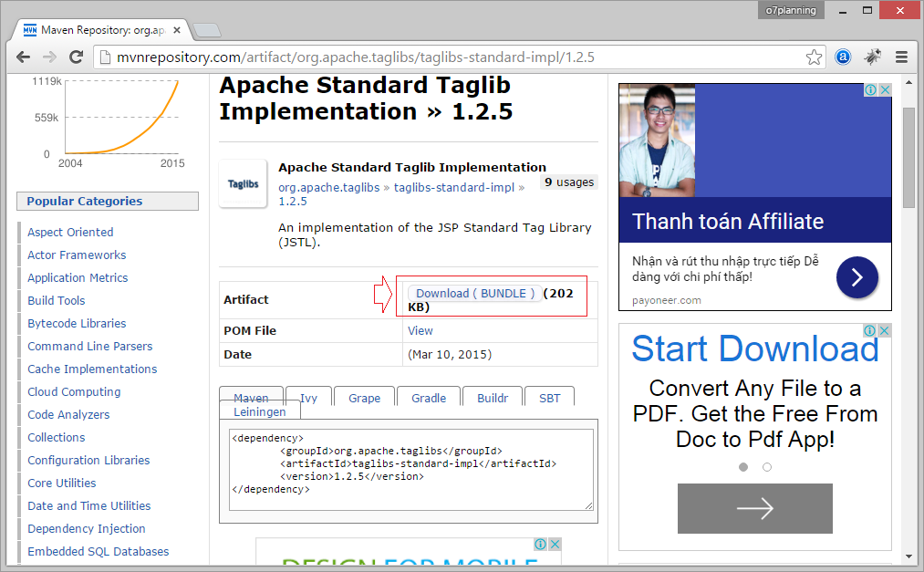The image size is (924, 572).
Task: Open the Configuration Libraries category
Action: click(x=88, y=460)
